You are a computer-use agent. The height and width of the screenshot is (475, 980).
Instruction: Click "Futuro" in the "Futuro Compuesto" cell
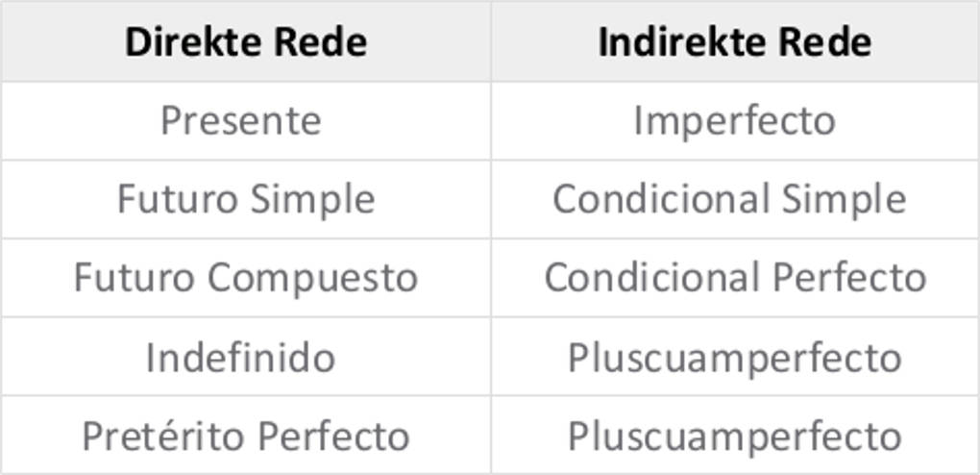pos(135,279)
